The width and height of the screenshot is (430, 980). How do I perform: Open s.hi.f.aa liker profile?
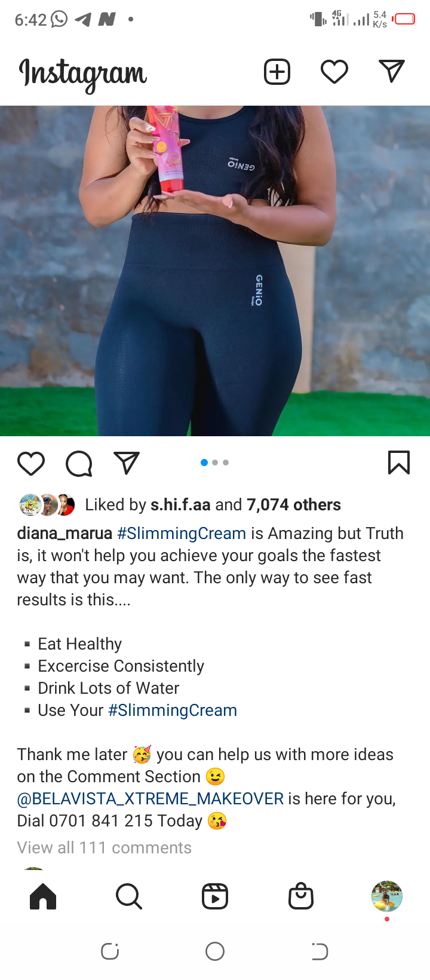point(180,505)
